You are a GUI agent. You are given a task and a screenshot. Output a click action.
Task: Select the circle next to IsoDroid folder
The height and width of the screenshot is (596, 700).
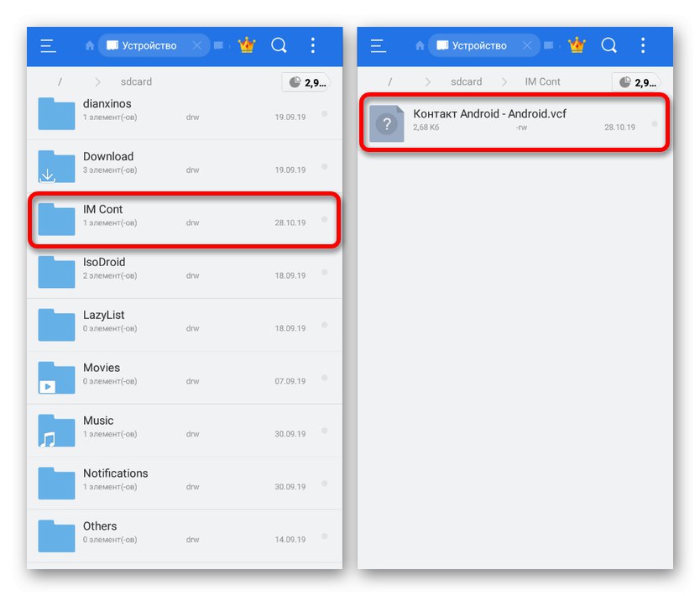pyautogui.click(x=324, y=271)
